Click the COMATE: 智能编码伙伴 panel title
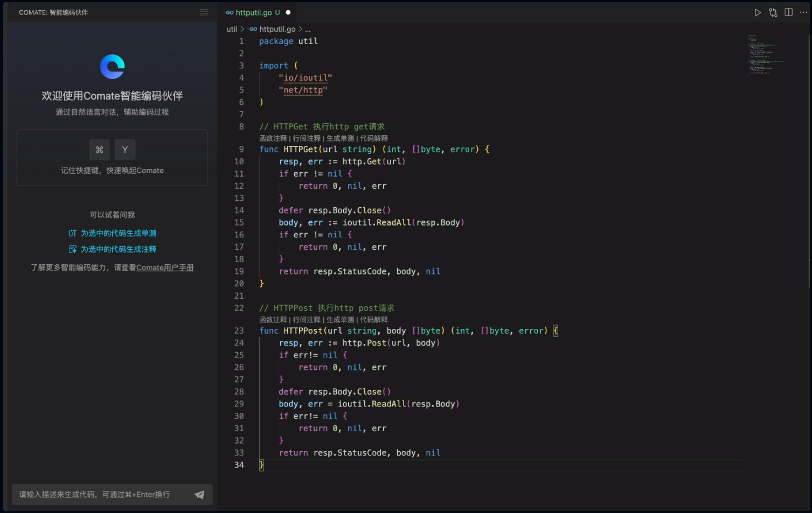This screenshot has width=812, height=513. click(53, 12)
